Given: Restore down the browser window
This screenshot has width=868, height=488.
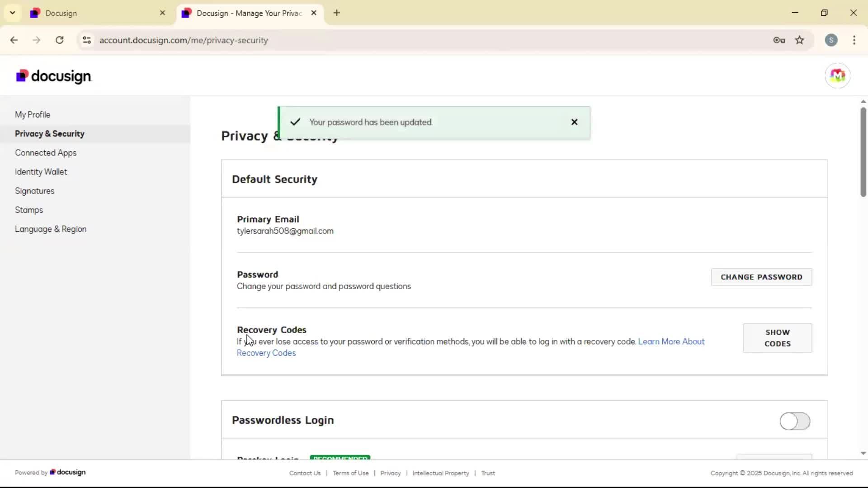Looking at the screenshot, I should point(824,13).
